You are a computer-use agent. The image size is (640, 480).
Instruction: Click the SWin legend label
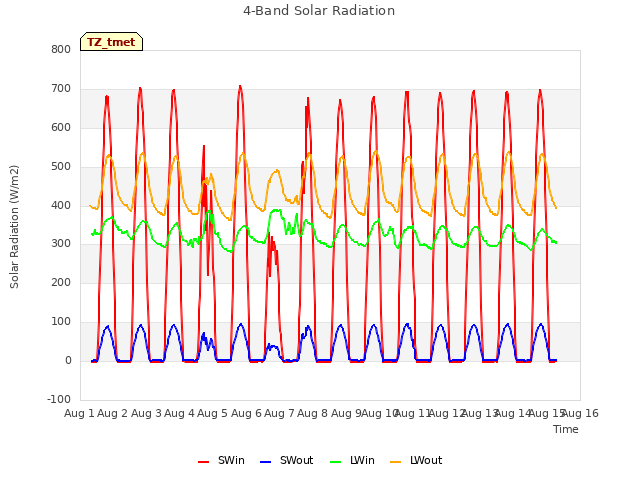pos(231,460)
